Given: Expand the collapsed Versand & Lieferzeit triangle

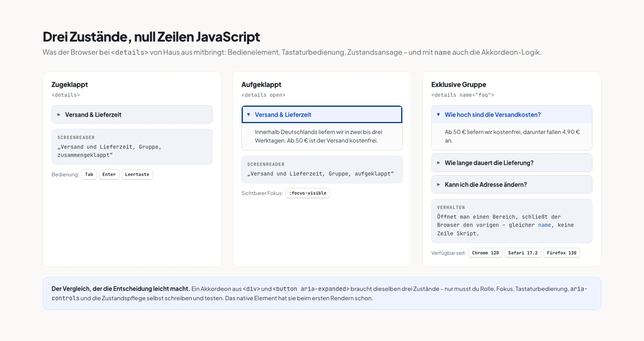Looking at the screenshot, I should (x=59, y=115).
